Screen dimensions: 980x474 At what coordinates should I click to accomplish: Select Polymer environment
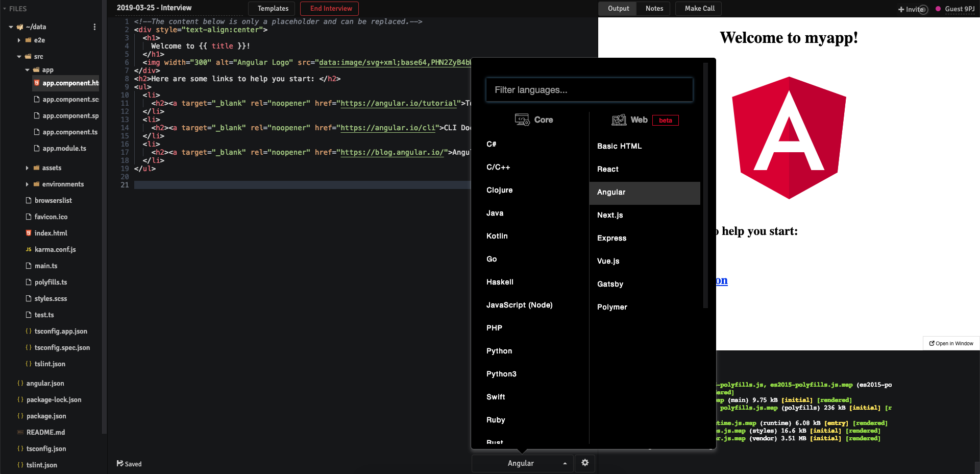point(645,307)
